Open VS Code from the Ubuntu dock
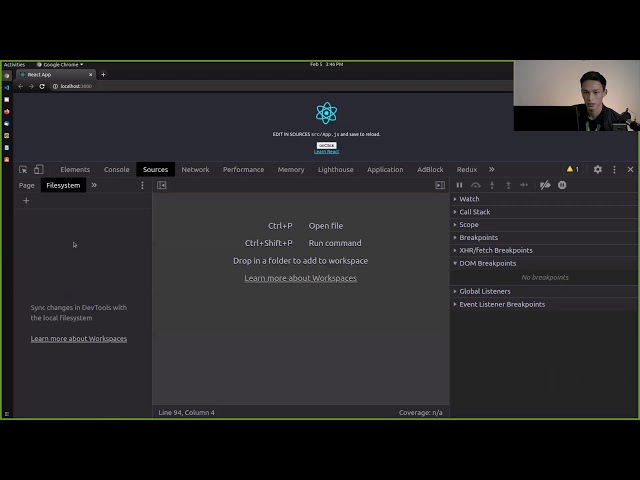 (x=7, y=87)
